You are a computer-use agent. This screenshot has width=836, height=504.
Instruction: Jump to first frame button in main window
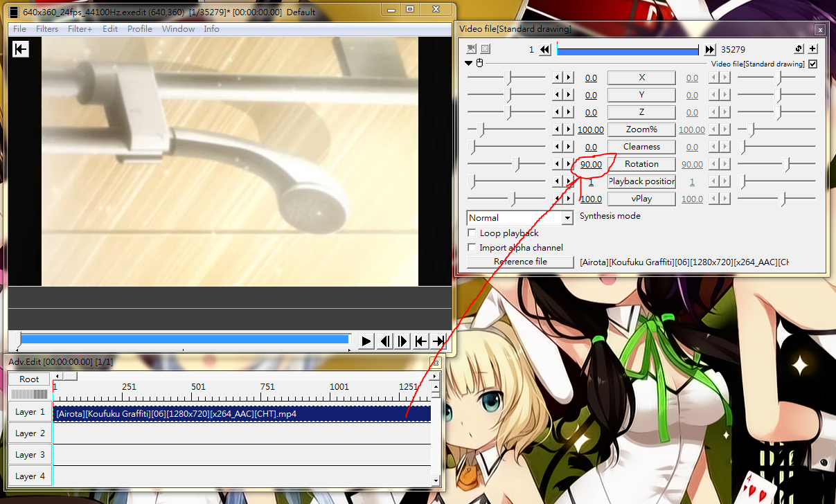(420, 341)
